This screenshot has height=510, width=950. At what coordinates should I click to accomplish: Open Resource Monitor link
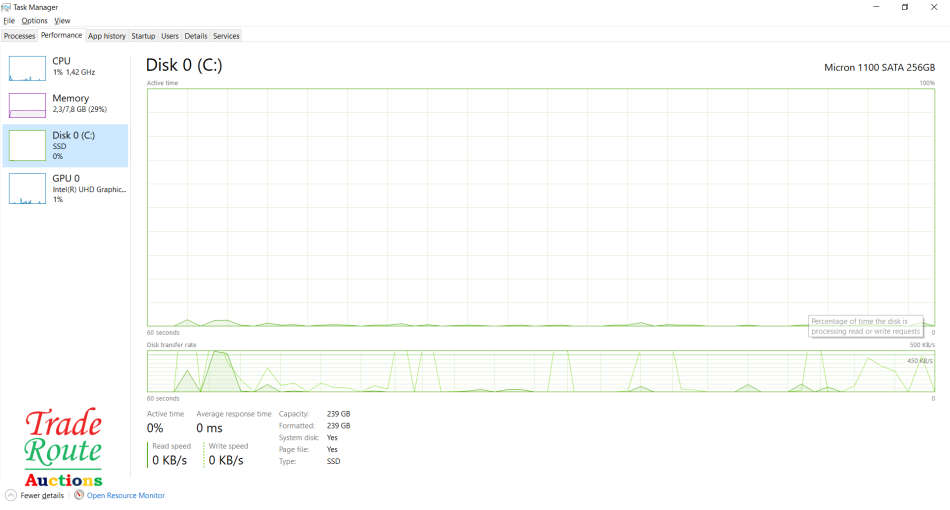(x=125, y=495)
